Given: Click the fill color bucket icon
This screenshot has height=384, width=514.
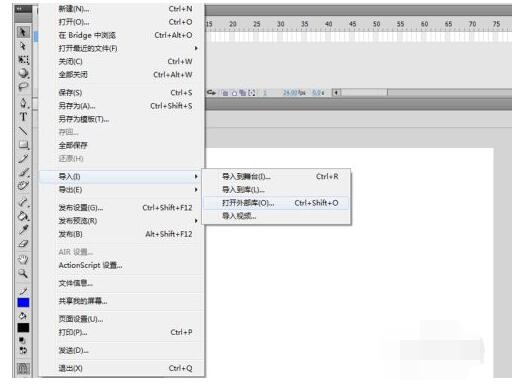Looking at the screenshot, I should (x=23, y=316).
